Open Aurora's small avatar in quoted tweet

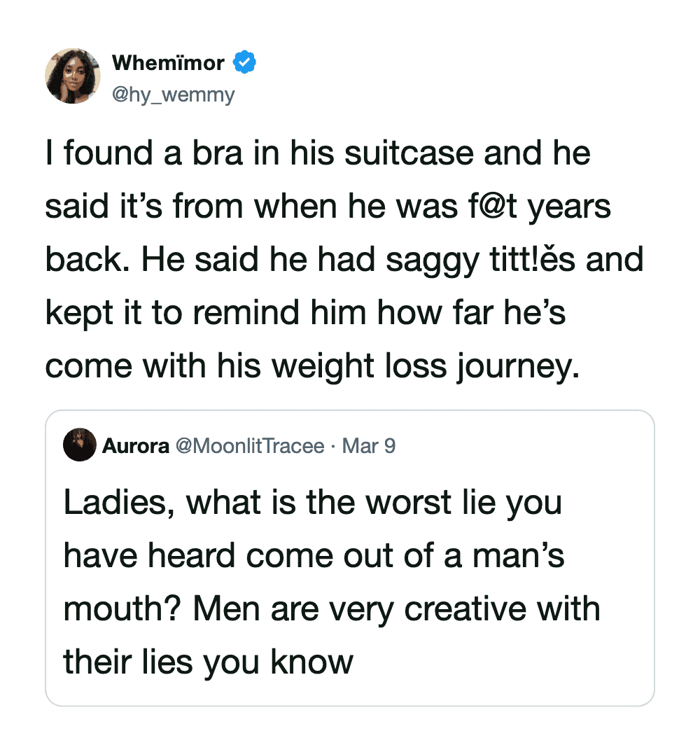point(79,445)
